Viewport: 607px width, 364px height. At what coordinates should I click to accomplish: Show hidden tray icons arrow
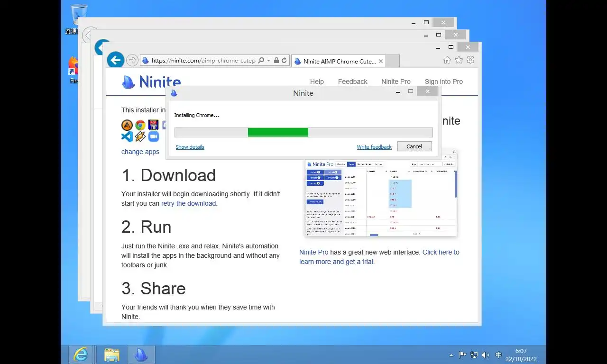click(451, 355)
